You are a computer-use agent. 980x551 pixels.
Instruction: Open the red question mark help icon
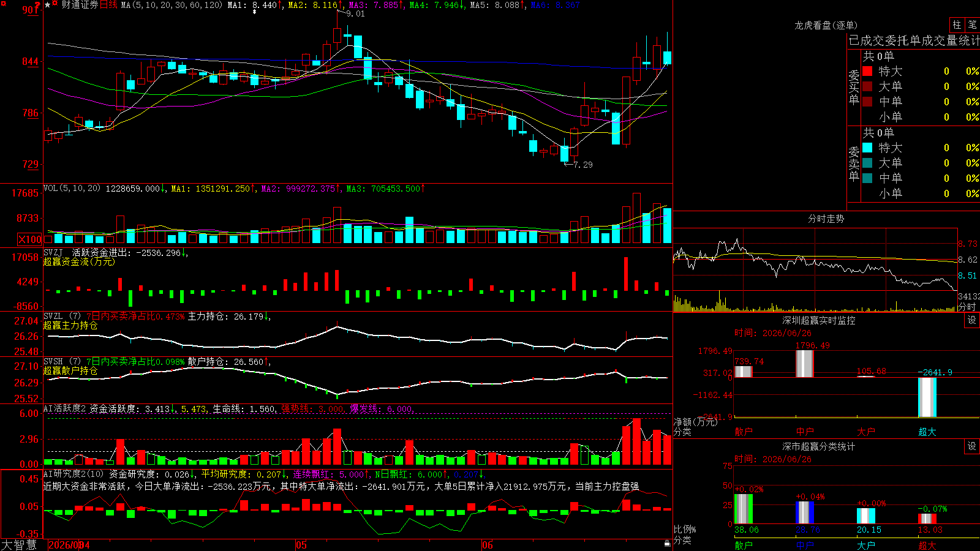[x=37, y=6]
